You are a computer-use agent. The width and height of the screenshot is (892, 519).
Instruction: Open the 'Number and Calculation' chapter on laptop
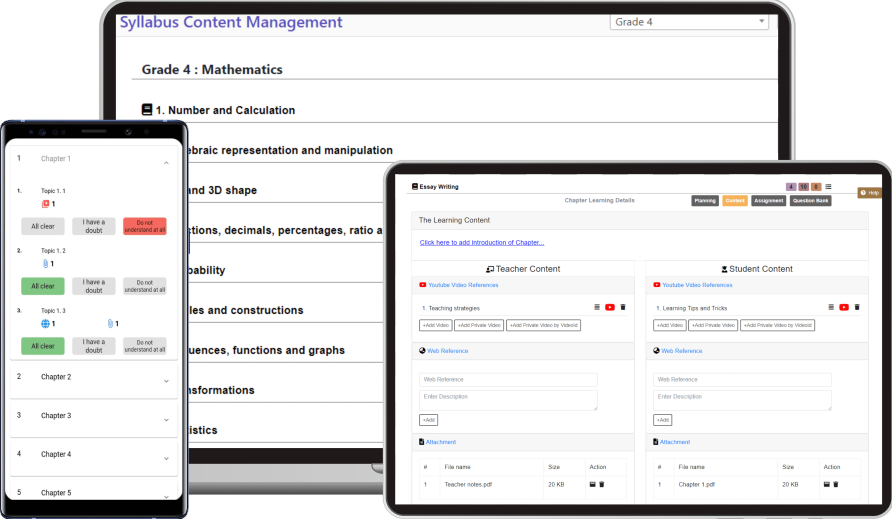[225, 110]
